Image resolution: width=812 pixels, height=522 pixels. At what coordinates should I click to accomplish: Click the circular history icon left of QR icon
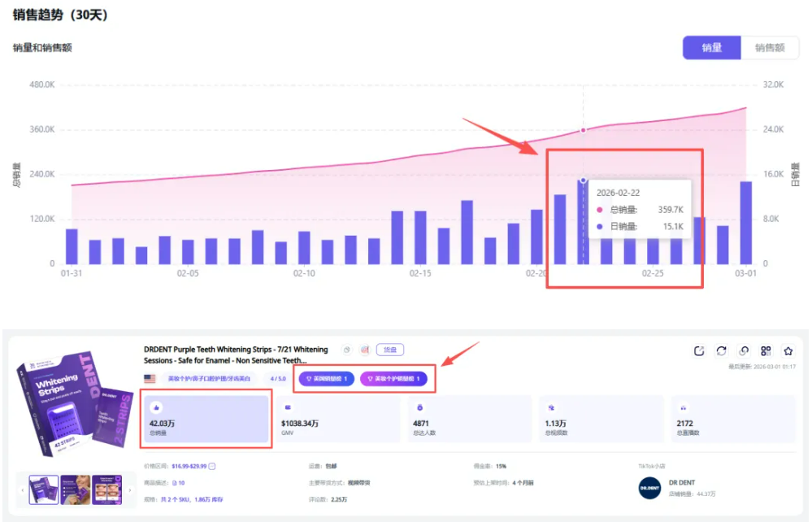coord(743,351)
